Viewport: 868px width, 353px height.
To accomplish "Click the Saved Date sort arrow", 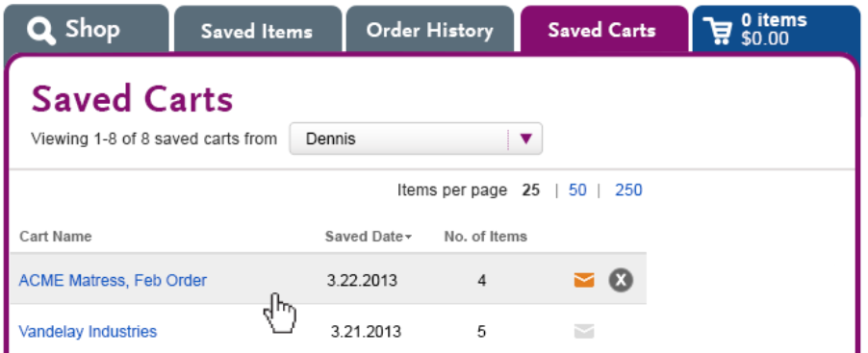I will pos(409,238).
